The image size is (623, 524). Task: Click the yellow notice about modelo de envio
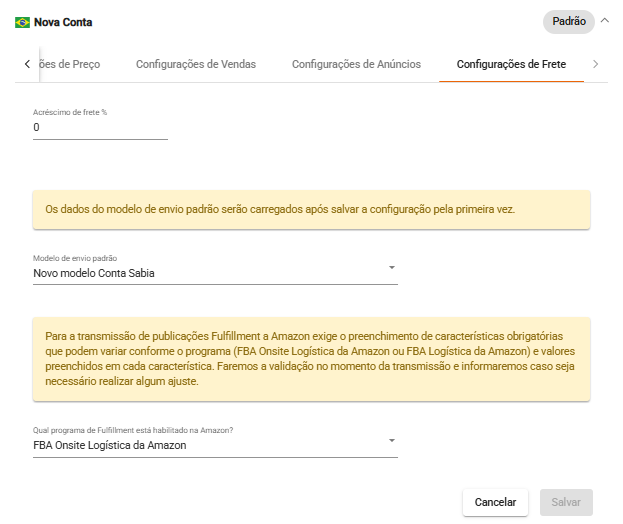311,210
